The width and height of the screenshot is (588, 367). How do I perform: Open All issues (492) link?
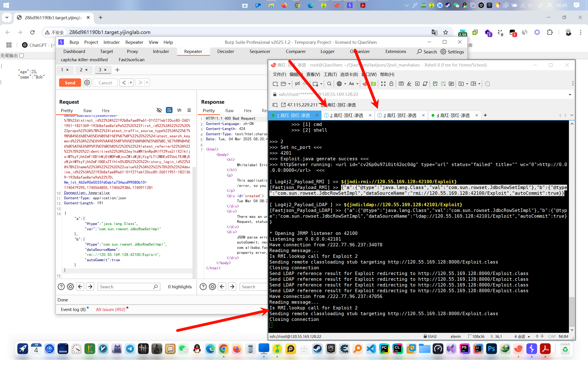click(x=110, y=309)
